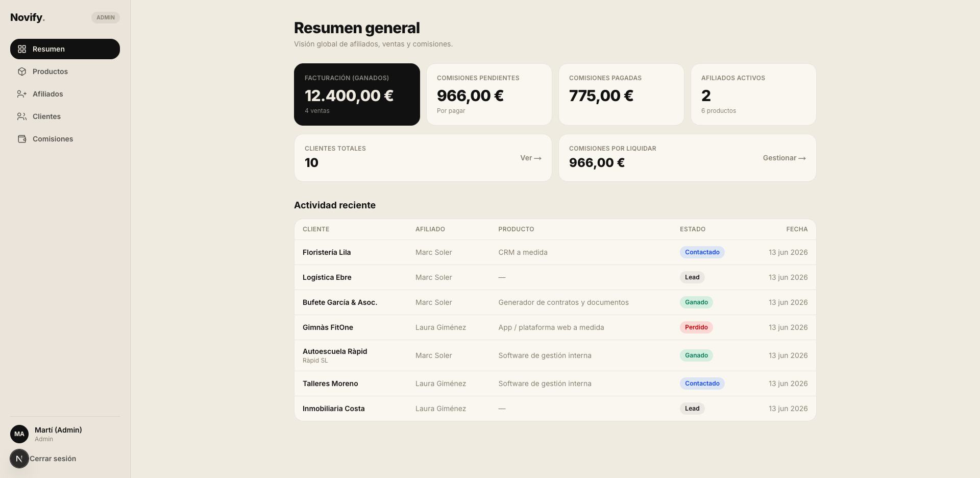Click the Comisiones wallet icon
Screen dimensions: 980x478
click(22, 139)
